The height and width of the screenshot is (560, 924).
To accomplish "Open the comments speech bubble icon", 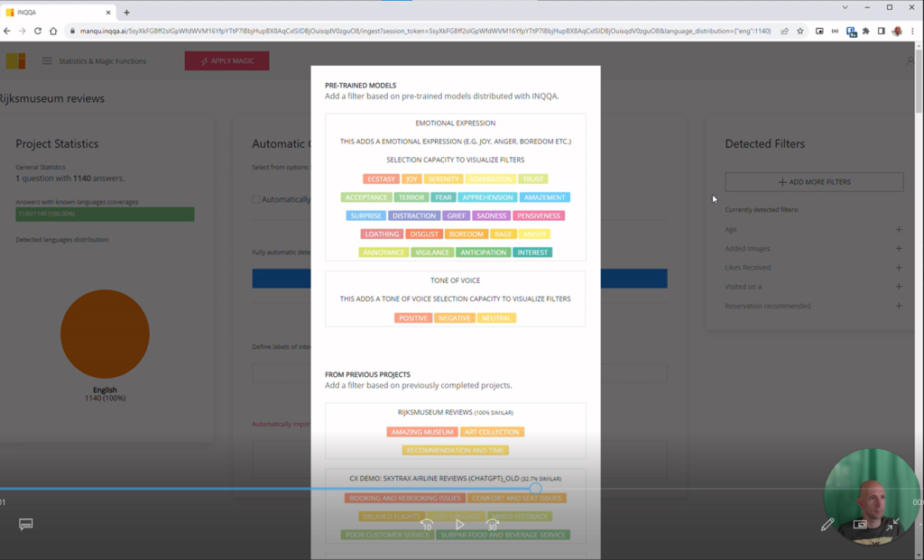I will pos(25,524).
